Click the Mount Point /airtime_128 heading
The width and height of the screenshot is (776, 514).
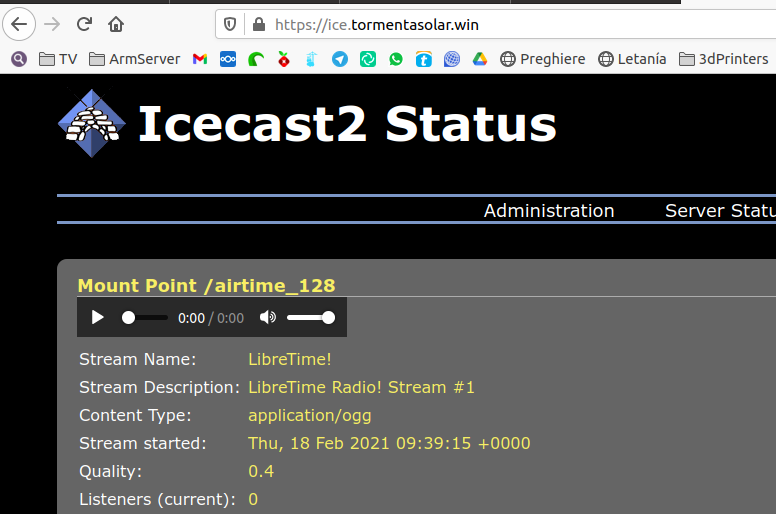point(206,285)
